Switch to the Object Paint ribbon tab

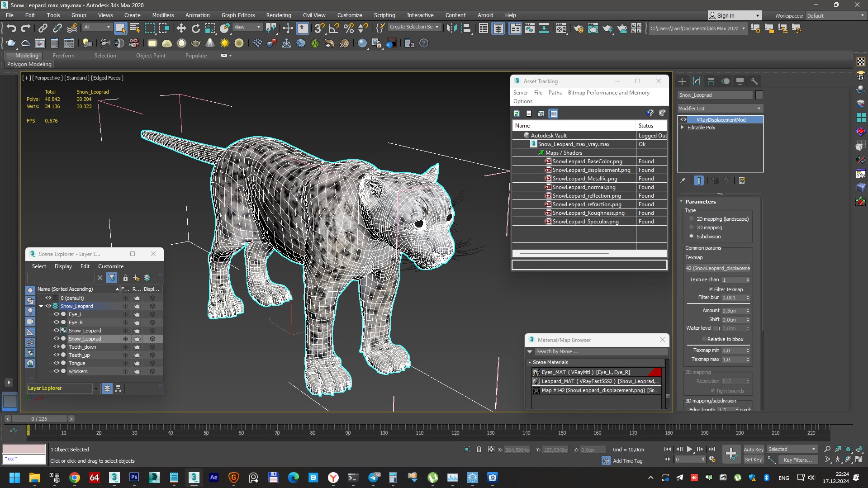151,56
